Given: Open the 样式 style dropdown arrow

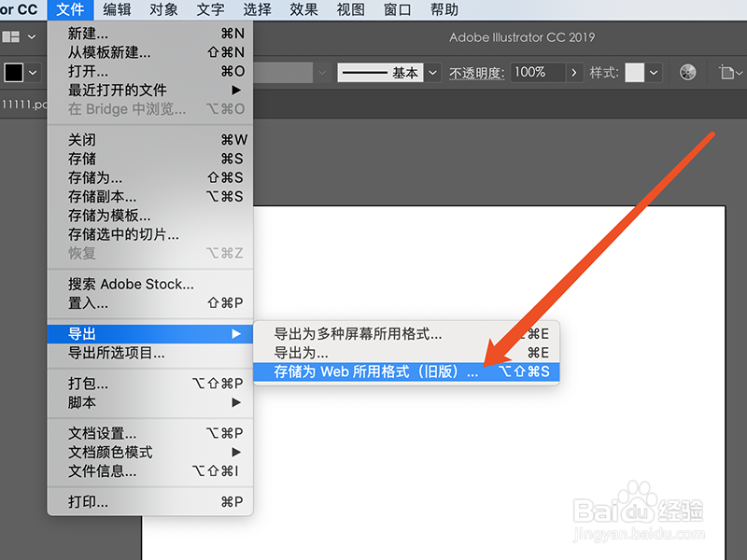Looking at the screenshot, I should (654, 73).
